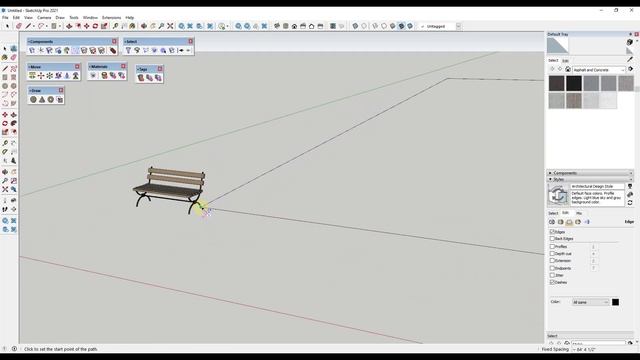The width and height of the screenshot is (640, 360).
Task: Select the Scale tool in the top toolbar
Action: coord(104,26)
